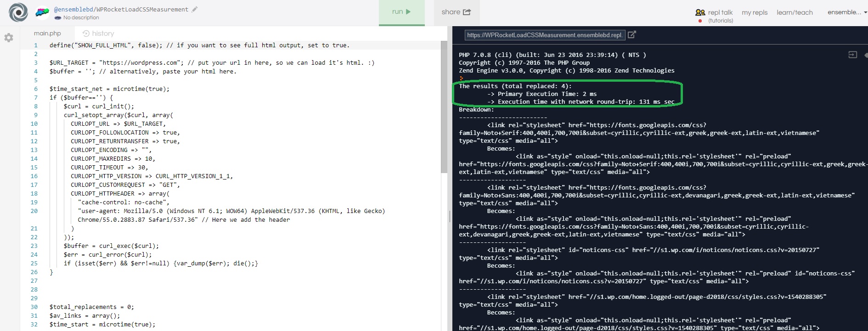Open output in new tab icon

(632, 34)
